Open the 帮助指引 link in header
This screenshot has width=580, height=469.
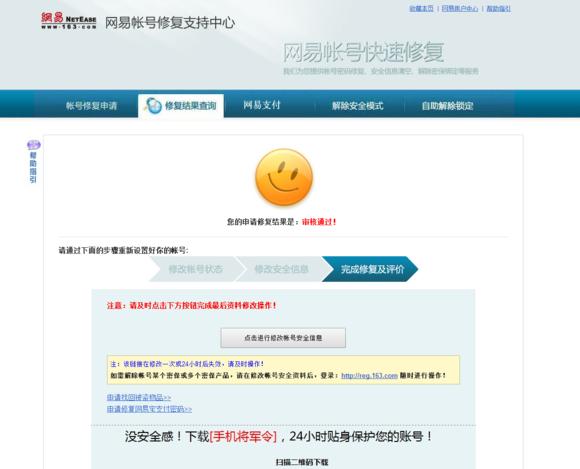click(498, 9)
